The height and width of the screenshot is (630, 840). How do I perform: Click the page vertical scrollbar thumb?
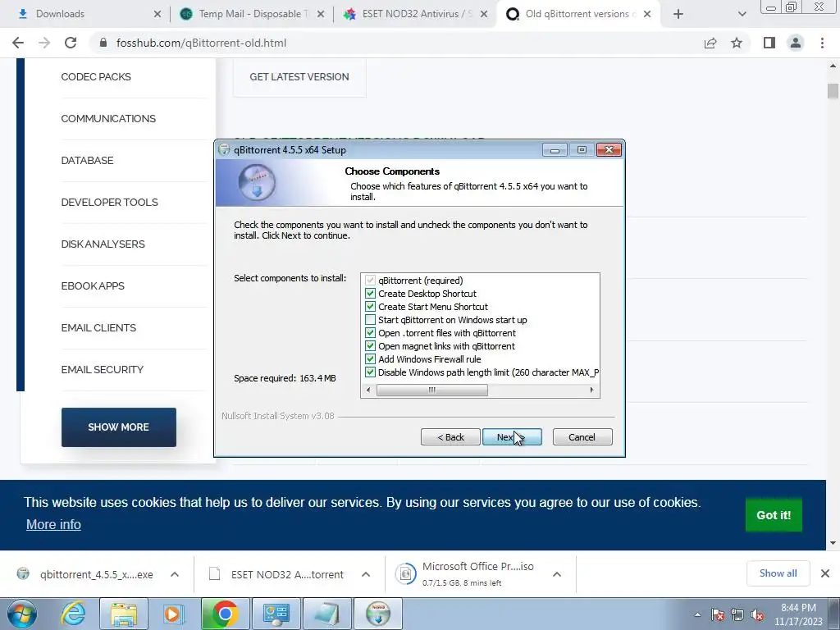tap(833, 90)
